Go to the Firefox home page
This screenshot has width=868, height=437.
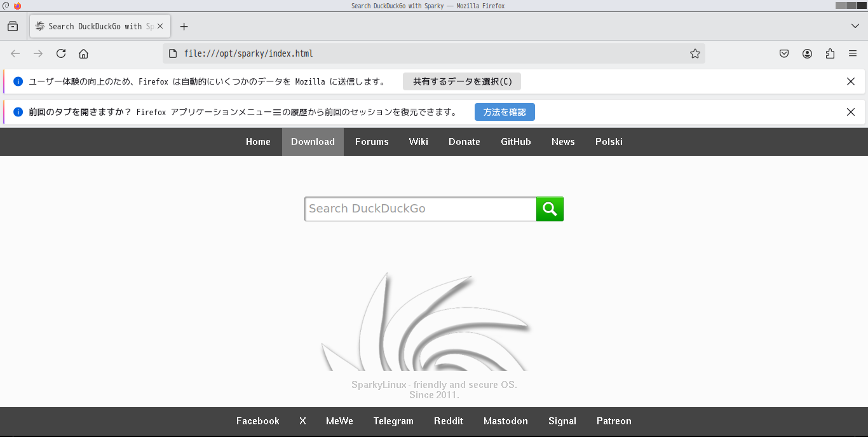point(83,53)
